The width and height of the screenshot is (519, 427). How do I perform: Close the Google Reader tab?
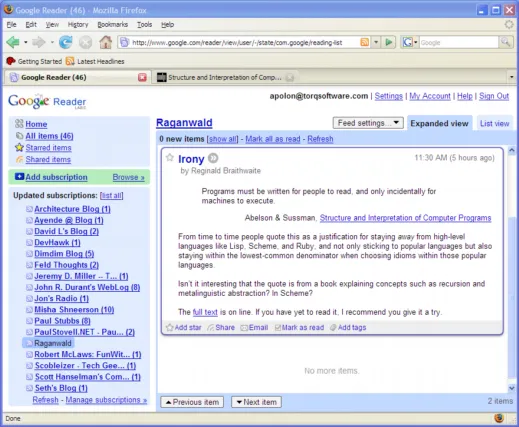click(142, 77)
